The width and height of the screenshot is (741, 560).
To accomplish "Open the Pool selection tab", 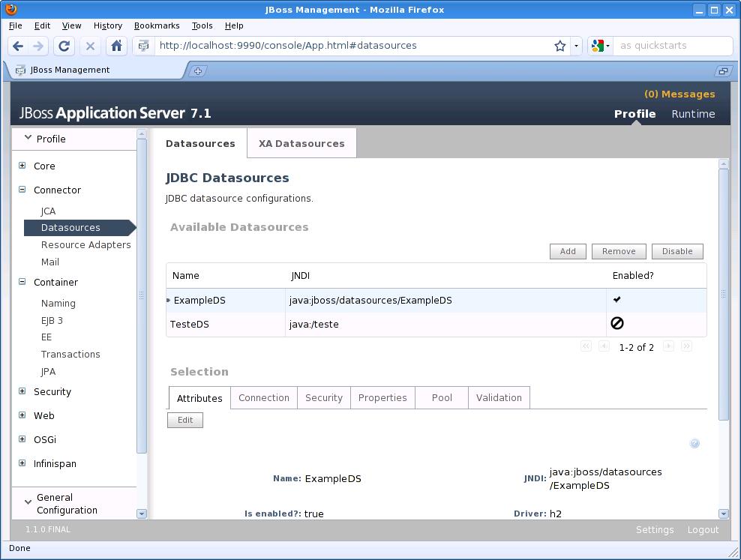I will [x=442, y=397].
